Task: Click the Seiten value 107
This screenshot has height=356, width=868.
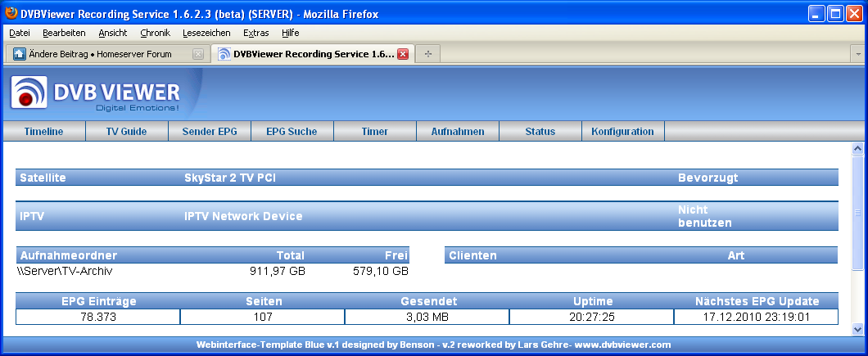Action: pyautogui.click(x=263, y=318)
